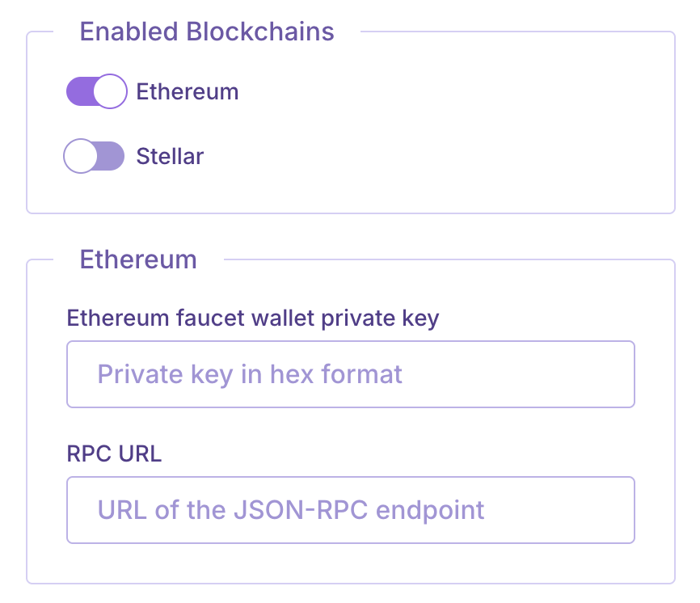Click the word 'Blockchains' in the top heading
This screenshot has width=700, height=603.
(260, 32)
